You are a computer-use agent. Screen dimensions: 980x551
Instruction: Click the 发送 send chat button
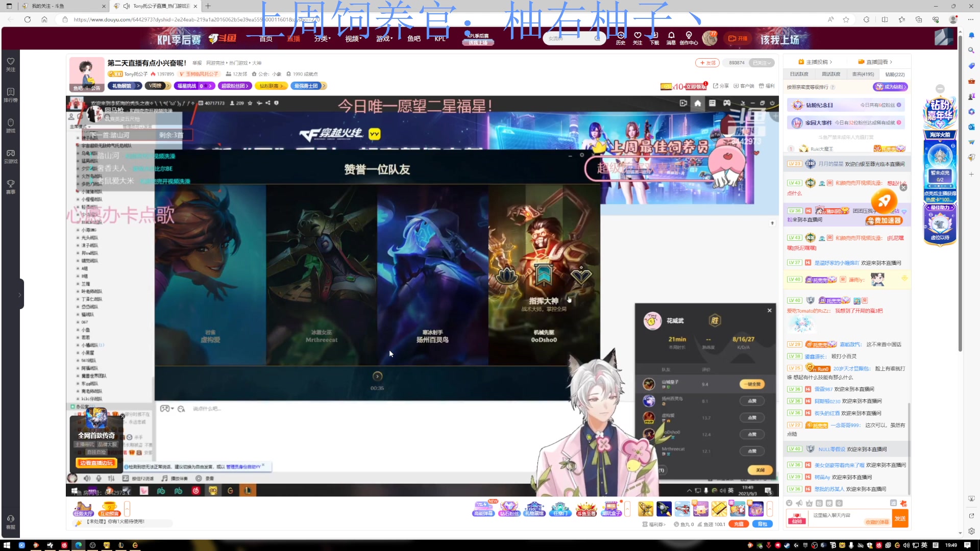point(900,518)
